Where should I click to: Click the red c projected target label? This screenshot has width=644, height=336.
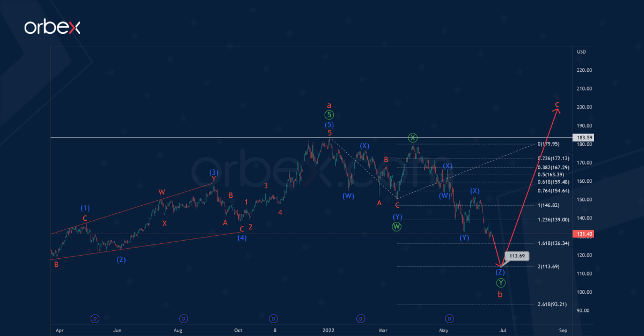coord(558,104)
